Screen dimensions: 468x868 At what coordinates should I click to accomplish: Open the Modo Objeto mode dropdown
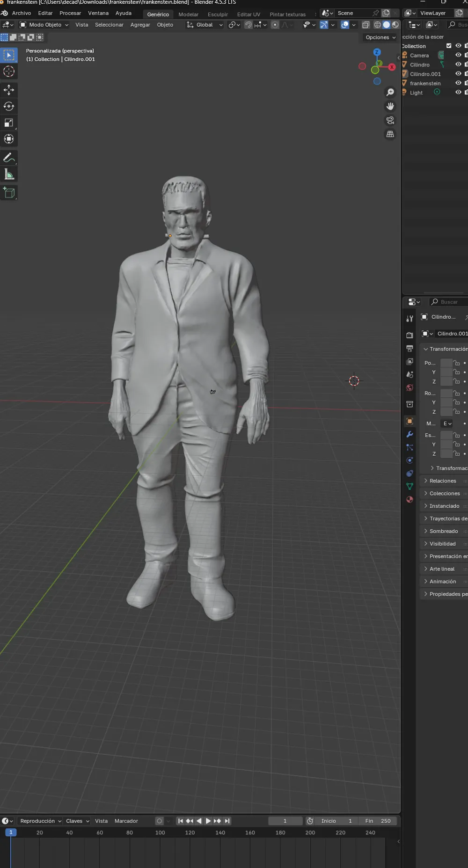tap(44, 25)
